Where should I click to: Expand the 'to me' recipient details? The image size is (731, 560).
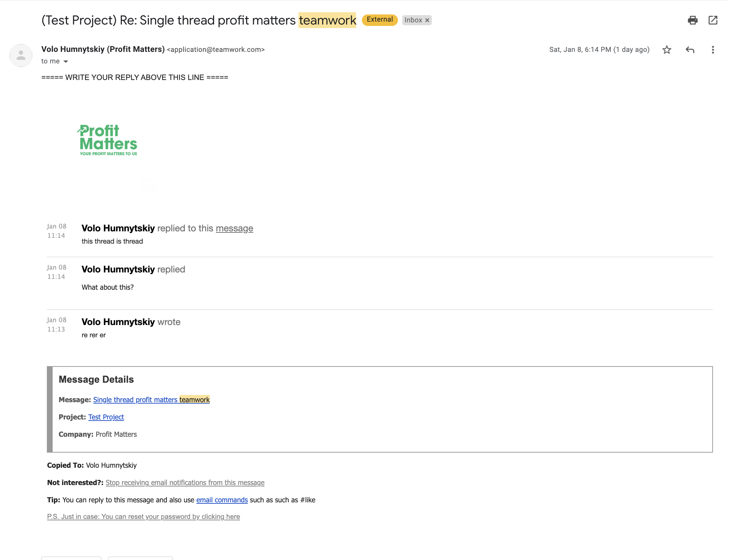point(66,62)
